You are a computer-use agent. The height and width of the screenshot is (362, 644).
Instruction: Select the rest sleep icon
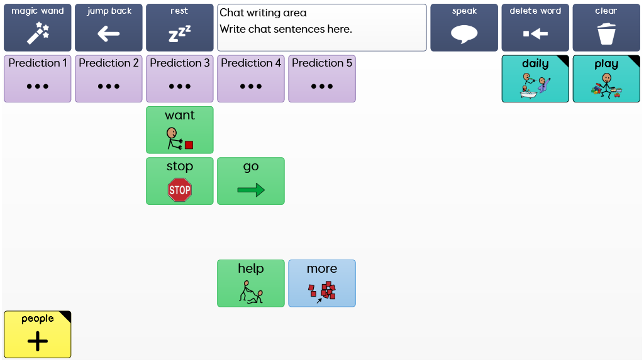179,28
